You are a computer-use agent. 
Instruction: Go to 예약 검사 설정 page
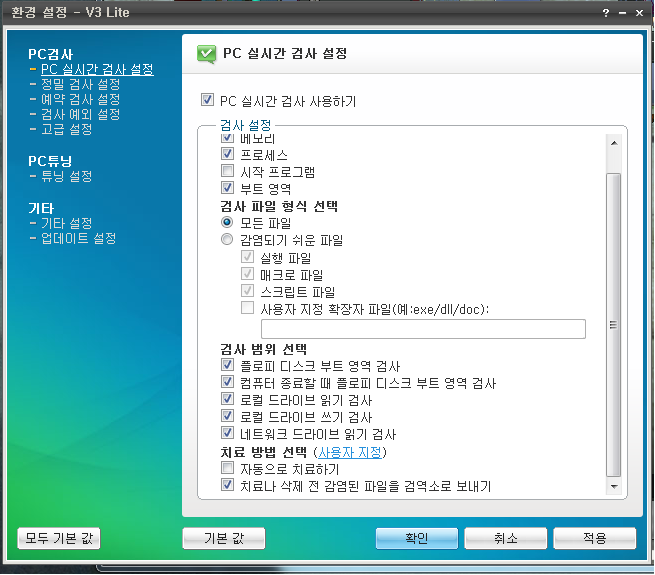click(80, 99)
